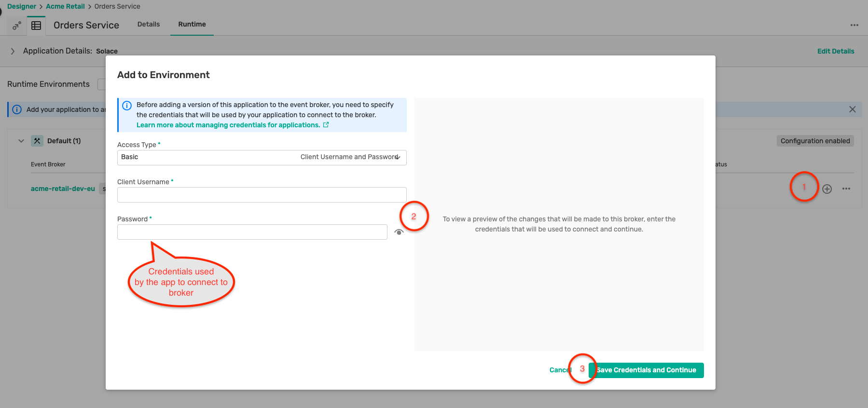Click the info icon in the dialog notice

pyautogui.click(x=127, y=106)
